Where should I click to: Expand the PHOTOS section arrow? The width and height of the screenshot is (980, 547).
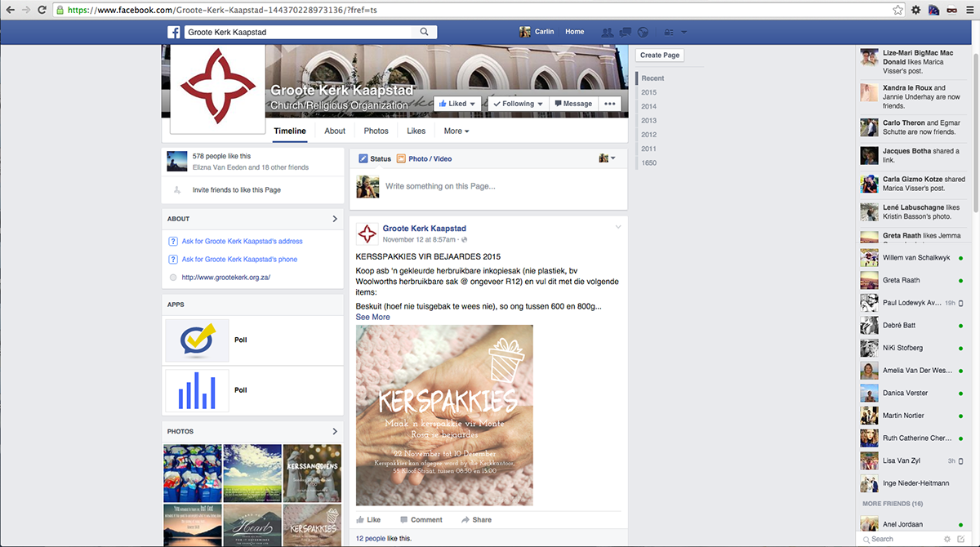click(335, 431)
